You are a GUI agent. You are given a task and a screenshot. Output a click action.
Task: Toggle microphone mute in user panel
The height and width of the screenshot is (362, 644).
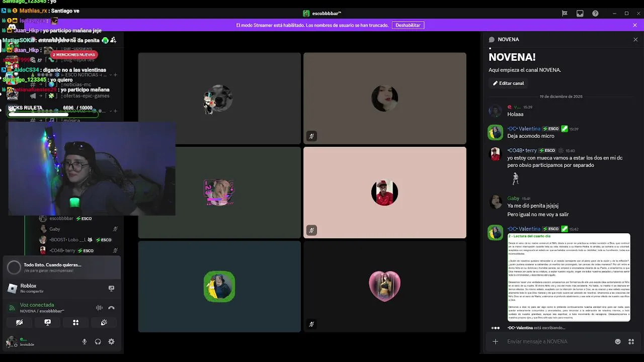click(85, 341)
